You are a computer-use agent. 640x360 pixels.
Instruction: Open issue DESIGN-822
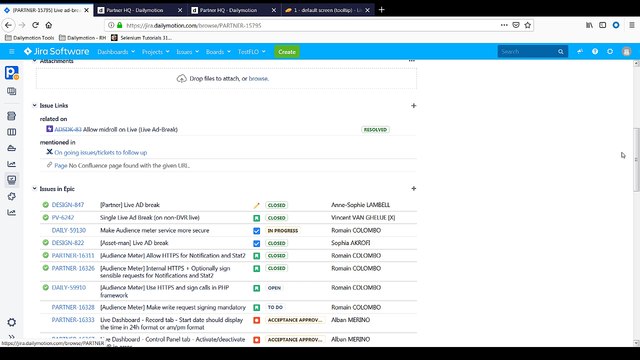click(x=68, y=243)
